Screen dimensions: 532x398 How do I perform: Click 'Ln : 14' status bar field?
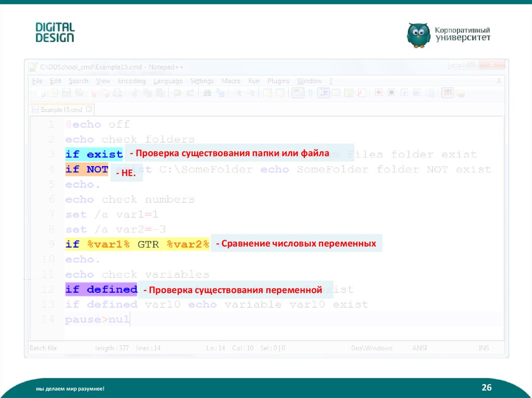216,348
